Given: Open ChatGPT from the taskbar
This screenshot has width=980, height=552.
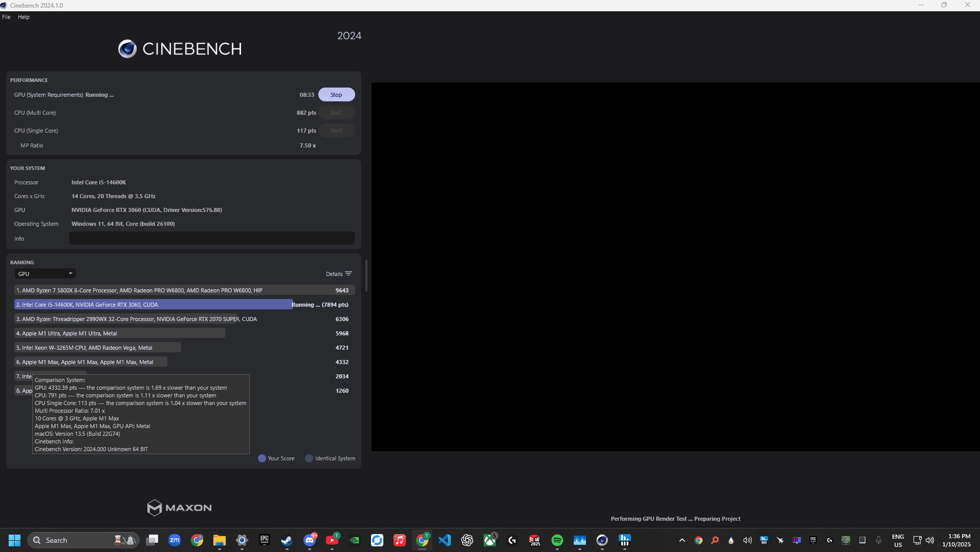Looking at the screenshot, I should click(x=467, y=540).
